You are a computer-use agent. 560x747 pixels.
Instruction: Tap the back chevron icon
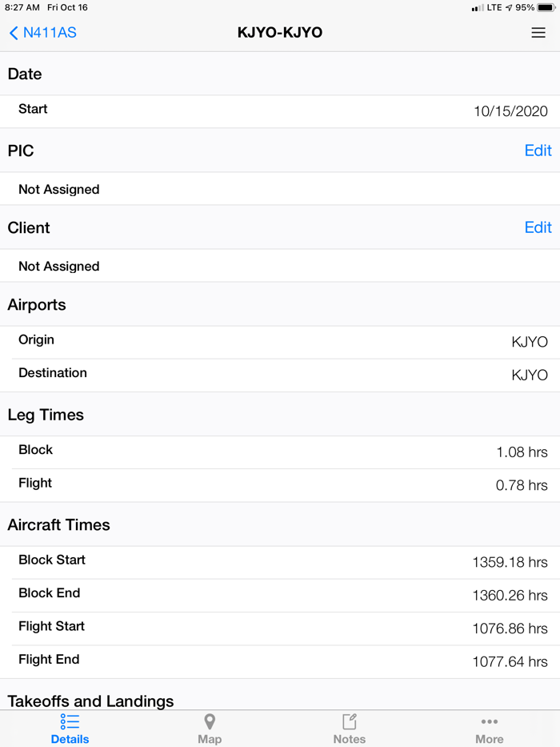pyautogui.click(x=14, y=33)
